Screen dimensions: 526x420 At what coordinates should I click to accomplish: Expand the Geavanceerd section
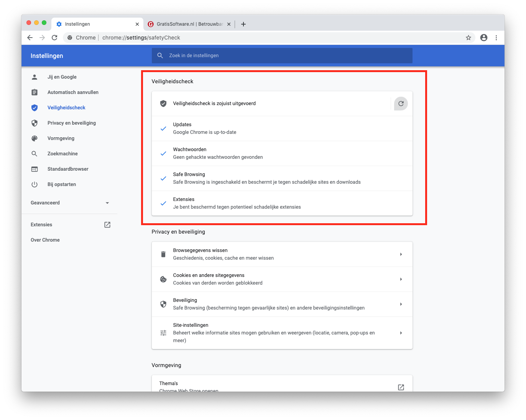click(70, 203)
